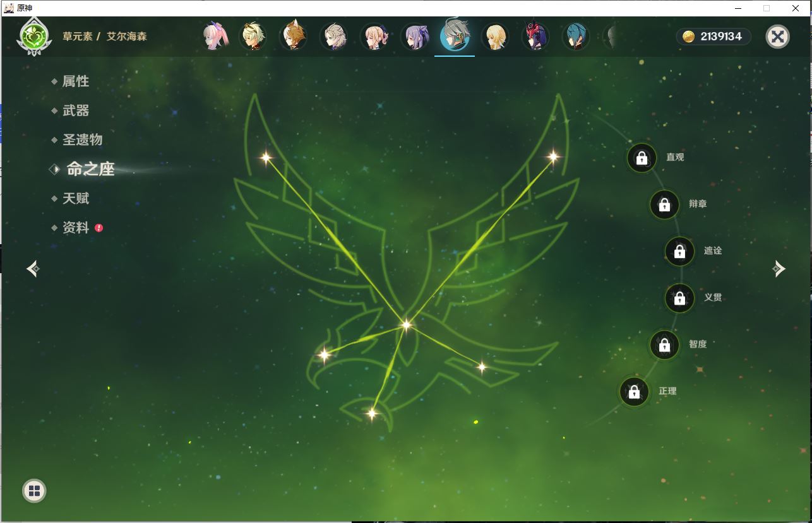View the 资料 profile tab with alert

point(75,228)
